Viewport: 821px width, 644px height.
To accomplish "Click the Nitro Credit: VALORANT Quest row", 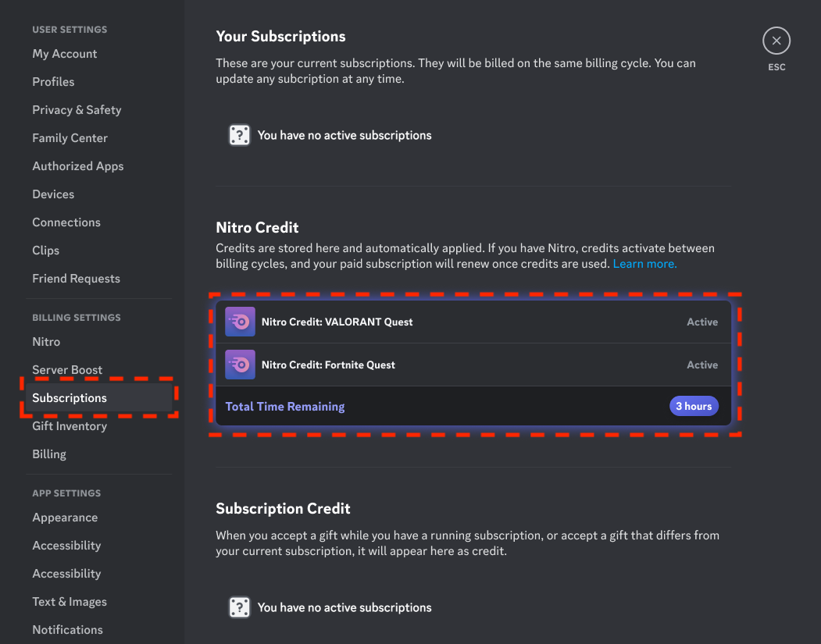I will tap(473, 322).
